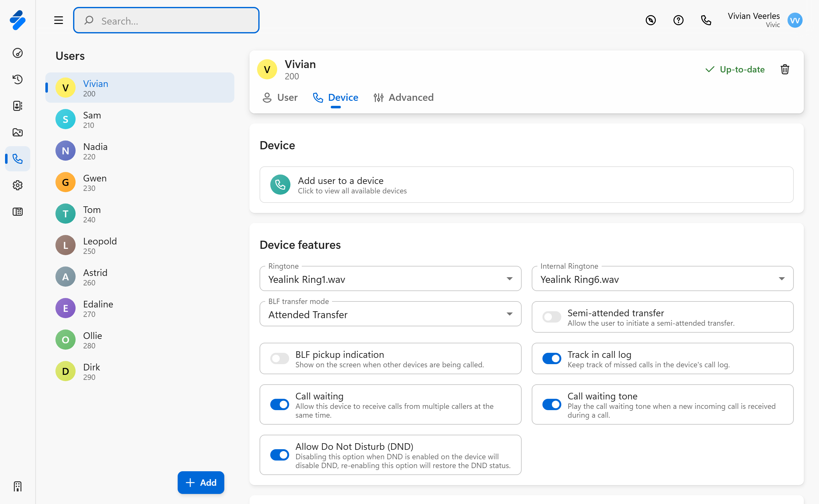Enable Semi-attended transfer toggle

552,317
